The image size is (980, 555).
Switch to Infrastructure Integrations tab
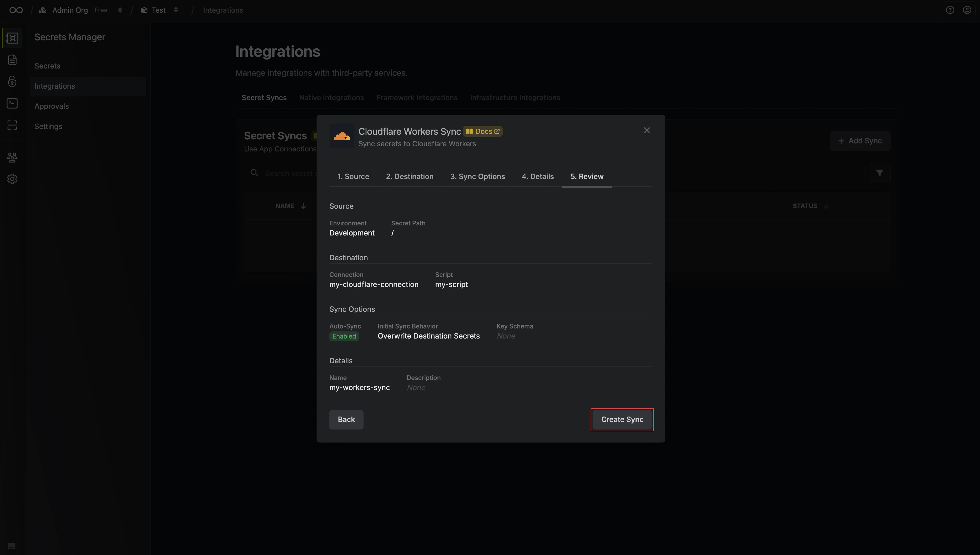[x=515, y=98]
